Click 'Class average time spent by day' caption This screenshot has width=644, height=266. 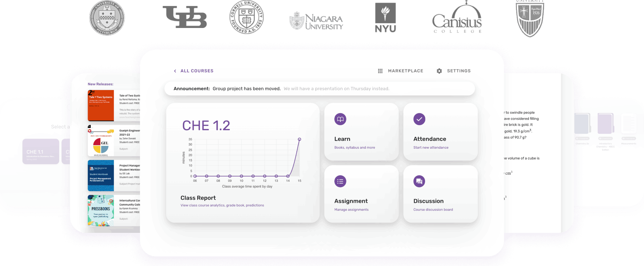tap(247, 187)
